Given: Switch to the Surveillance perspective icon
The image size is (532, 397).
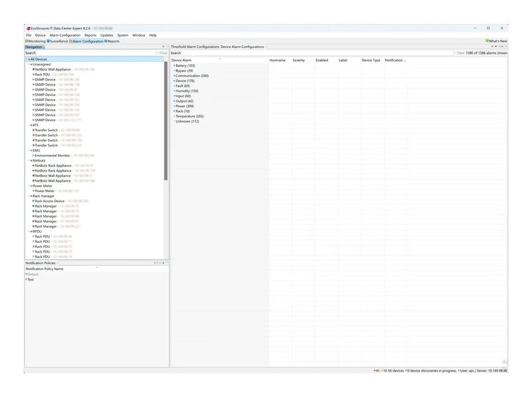Looking at the screenshot, I should point(48,41).
